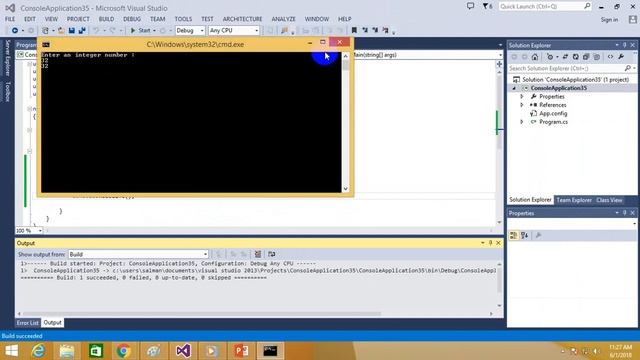
Task: Expand the Properties node in Solution Explorer
Action: click(x=522, y=97)
